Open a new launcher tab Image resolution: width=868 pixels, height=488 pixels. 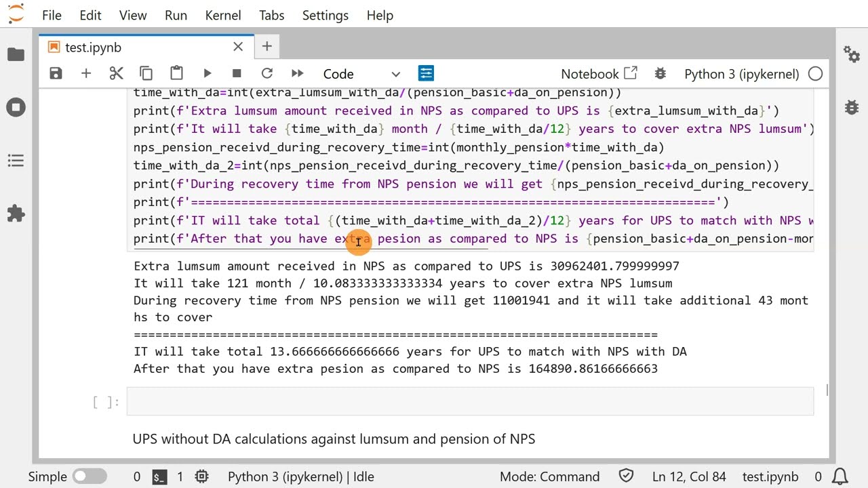[267, 46]
